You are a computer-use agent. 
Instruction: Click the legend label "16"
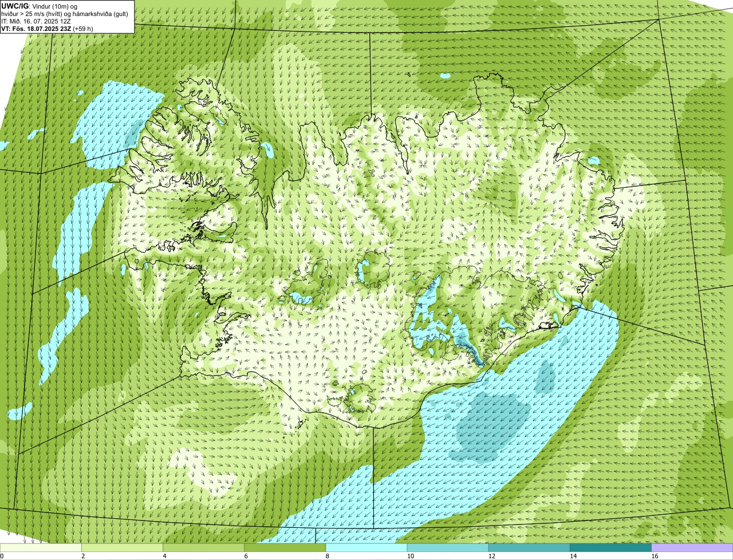point(654,556)
